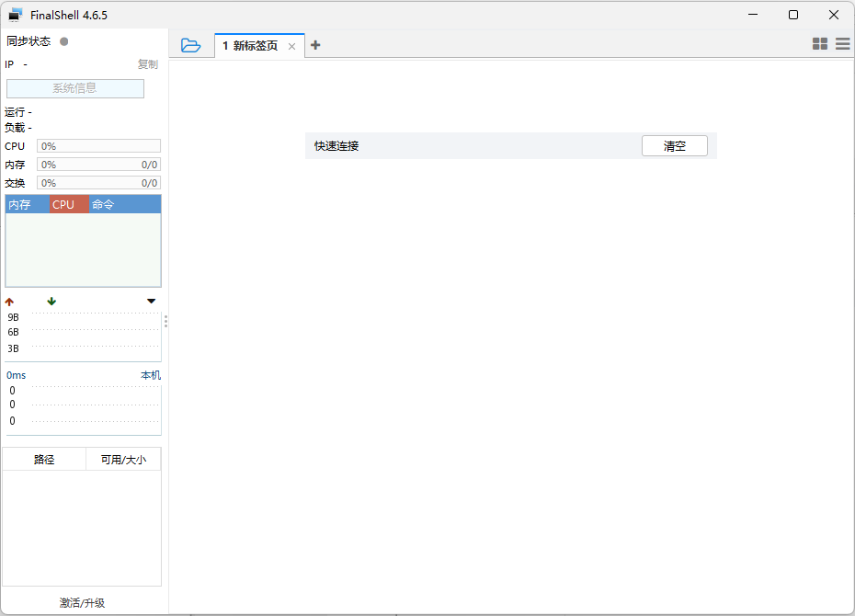The width and height of the screenshot is (855, 616).
Task: Click the 0ms latency label
Action: coord(16,375)
